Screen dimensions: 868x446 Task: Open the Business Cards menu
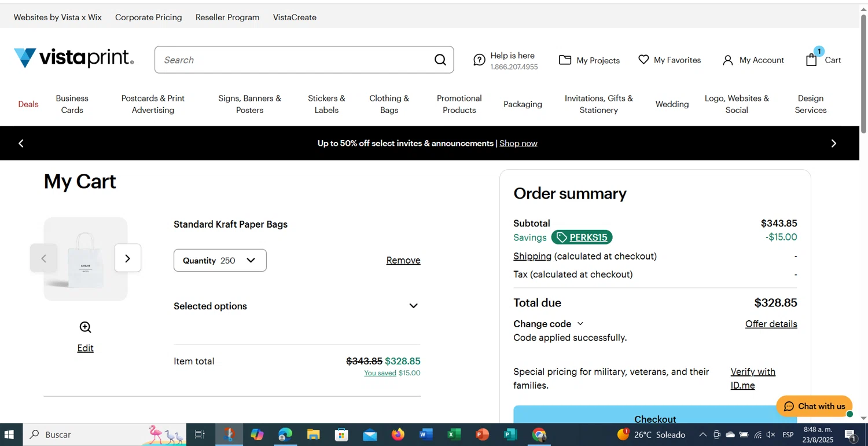pos(72,104)
